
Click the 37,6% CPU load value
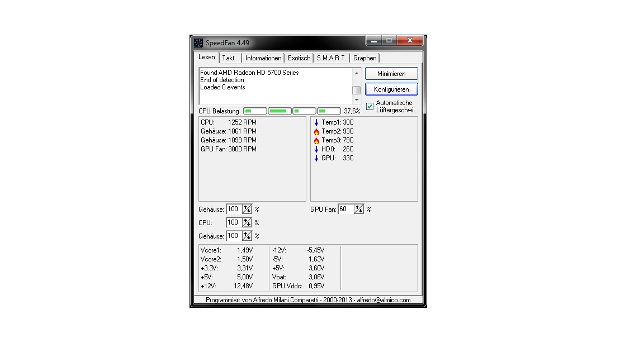point(352,111)
